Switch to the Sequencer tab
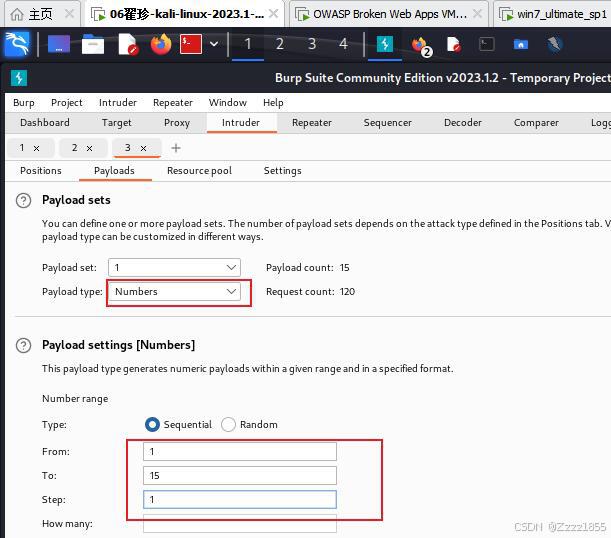Screen dimensions: 611x538 [387, 123]
